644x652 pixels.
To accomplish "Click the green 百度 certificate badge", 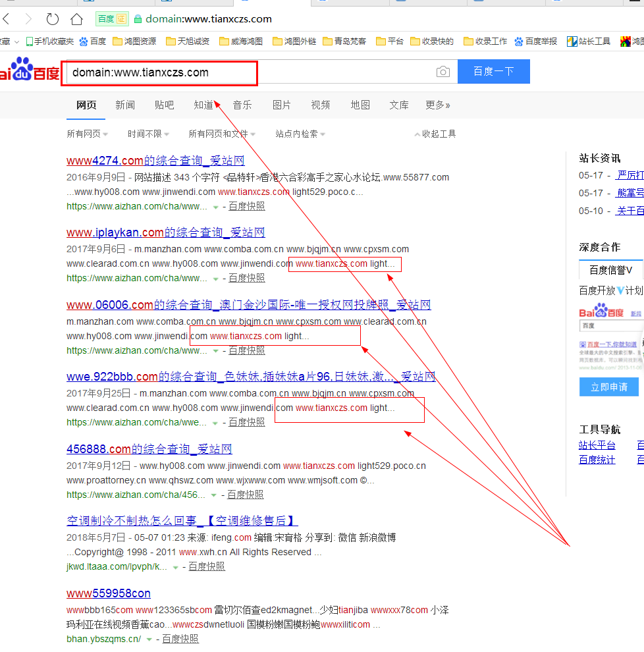I will (112, 18).
